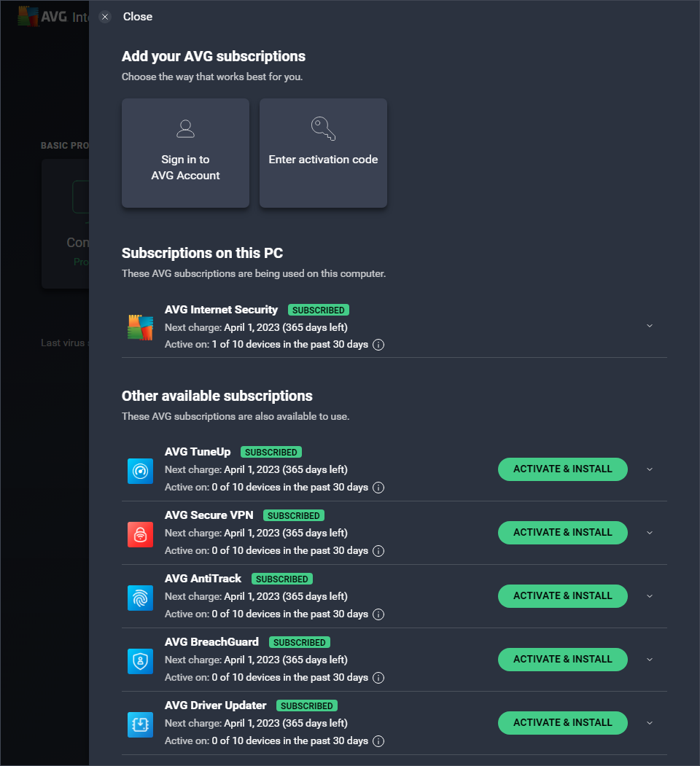This screenshot has width=700, height=766.
Task: Expand the AVG Driver Updater subscription details
Action: click(650, 723)
